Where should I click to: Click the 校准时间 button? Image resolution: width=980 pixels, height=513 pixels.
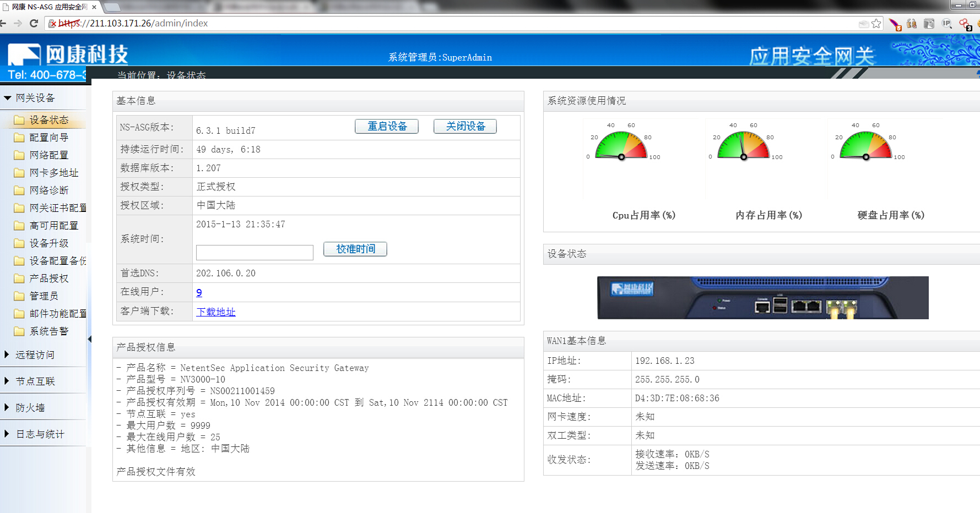click(x=355, y=249)
